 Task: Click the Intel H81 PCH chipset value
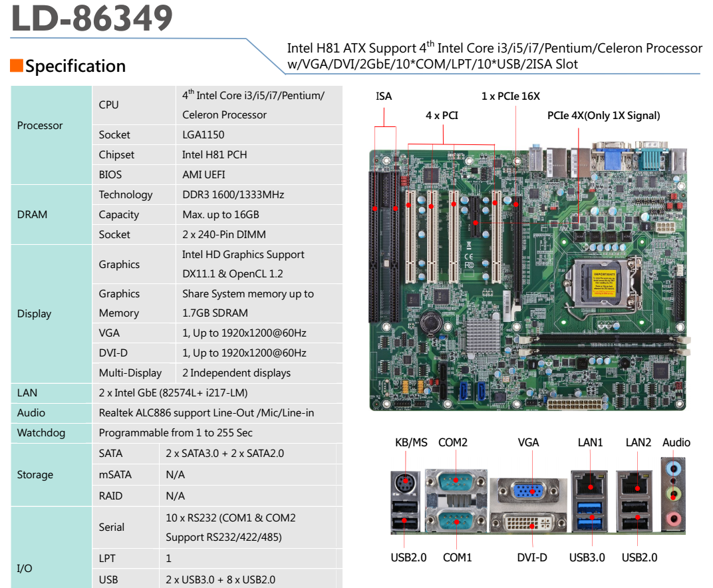[x=214, y=155]
